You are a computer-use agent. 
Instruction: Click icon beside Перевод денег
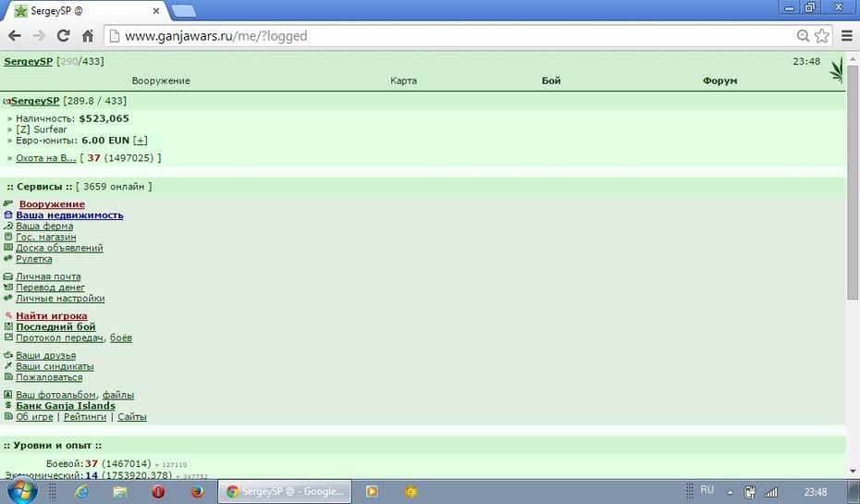(8, 288)
